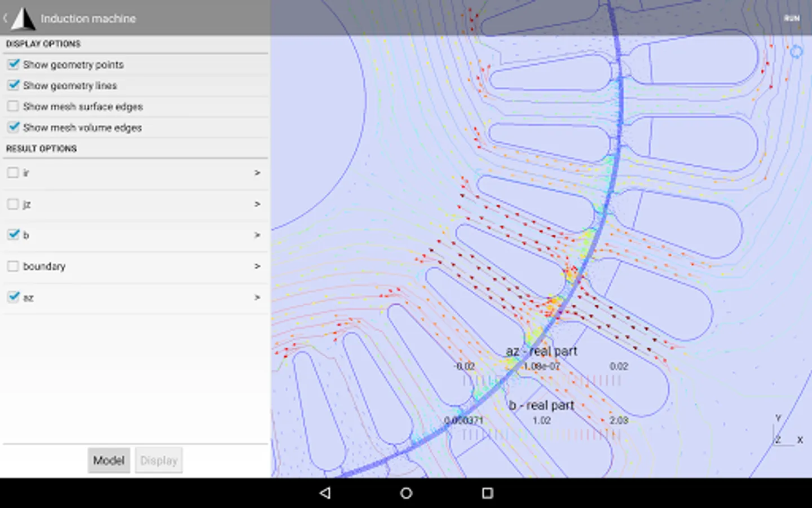
Task: Uncheck Show mesh volume edges
Action: coord(14,127)
